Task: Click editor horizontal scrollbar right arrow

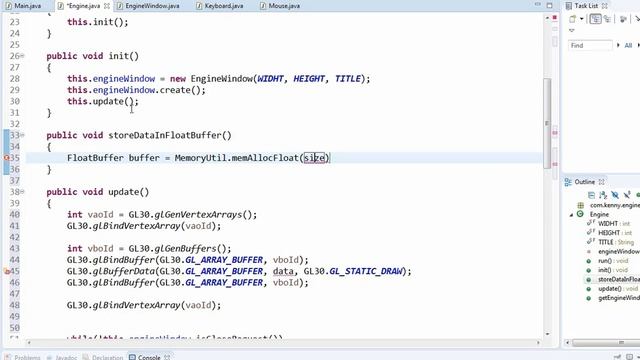Action: click(538, 342)
